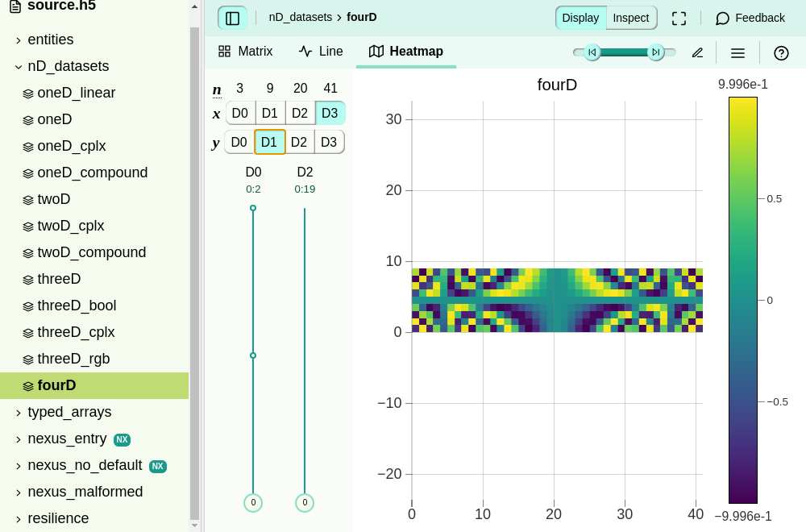Viewport: 806px width, 532px height.
Task: Click the fourD heatmap plot
Action: [x=557, y=300]
